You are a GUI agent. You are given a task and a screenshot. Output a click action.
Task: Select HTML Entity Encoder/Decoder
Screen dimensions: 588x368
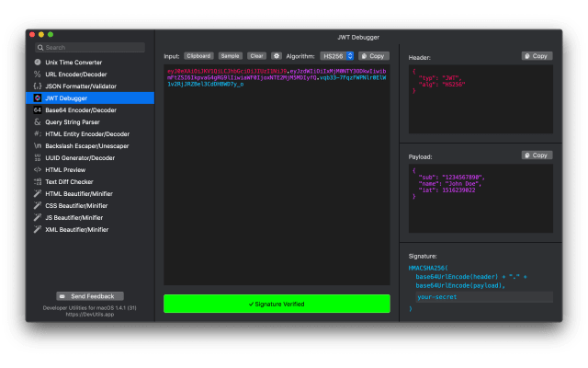[90, 134]
